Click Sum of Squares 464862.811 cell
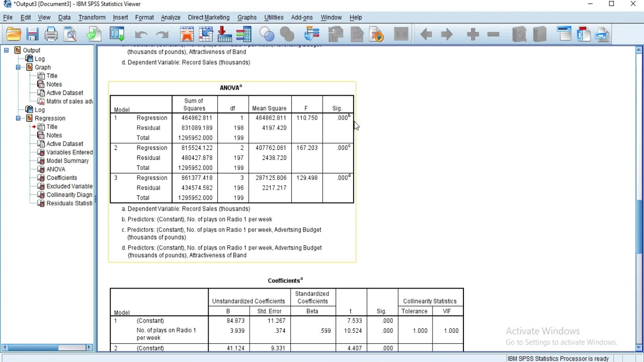The width and height of the screenshot is (644, 362). (x=197, y=118)
